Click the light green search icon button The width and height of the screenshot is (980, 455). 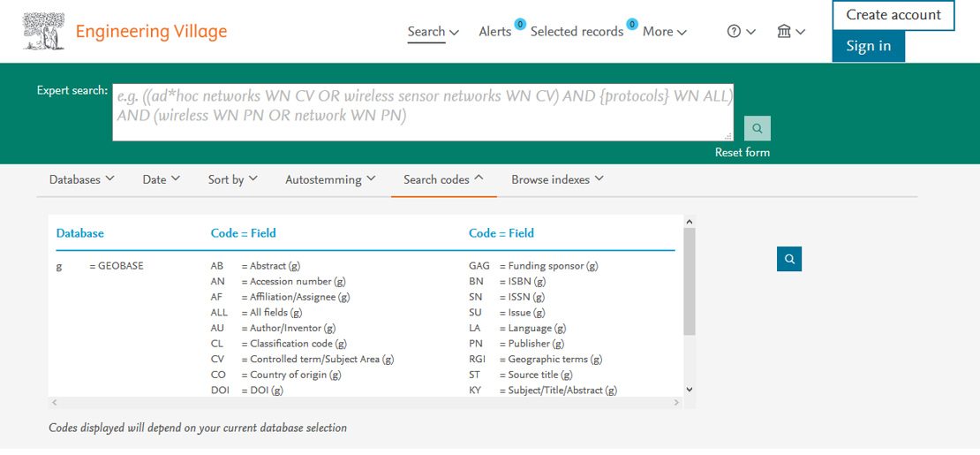757,128
